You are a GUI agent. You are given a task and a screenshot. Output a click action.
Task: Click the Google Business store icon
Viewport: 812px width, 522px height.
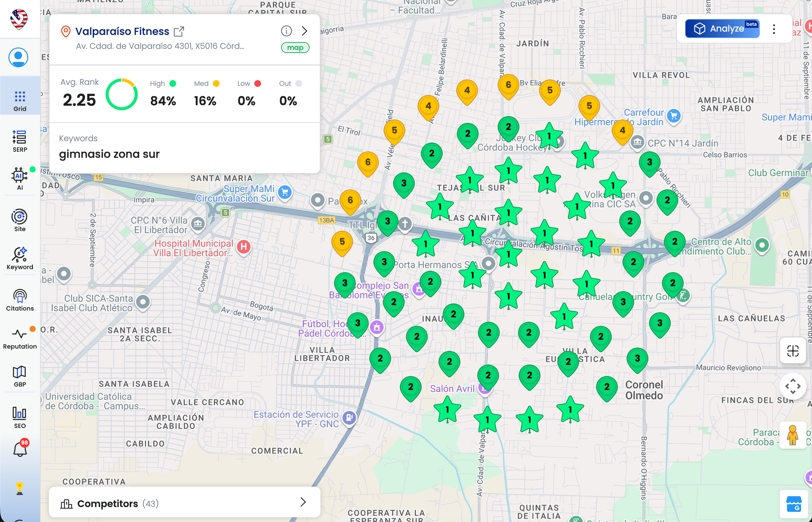pyautogui.click(x=794, y=504)
